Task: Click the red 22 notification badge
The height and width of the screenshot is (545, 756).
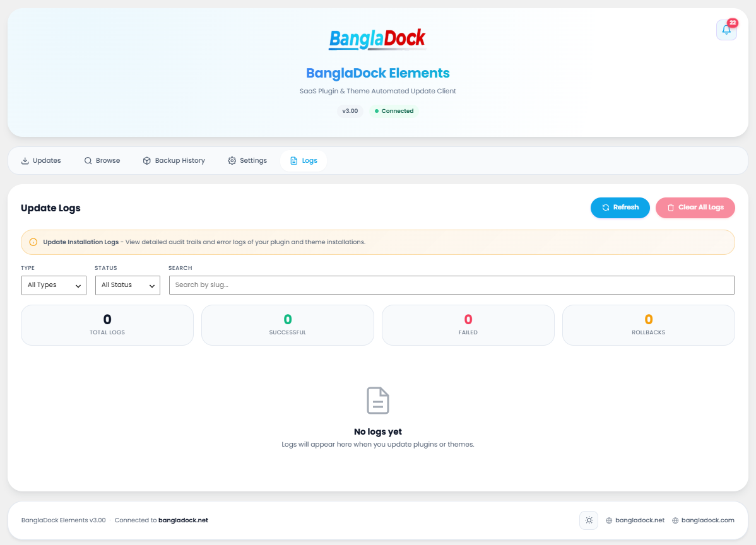Action: 733,23
